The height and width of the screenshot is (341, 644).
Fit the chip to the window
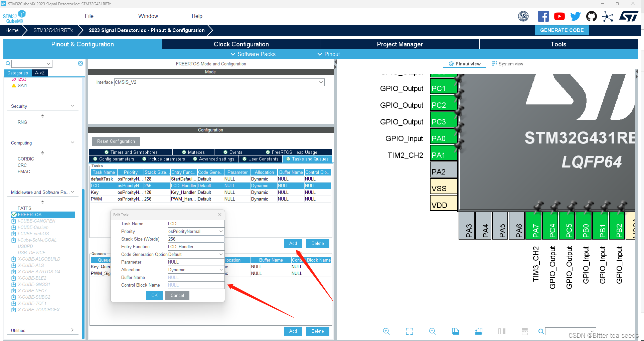[410, 331]
